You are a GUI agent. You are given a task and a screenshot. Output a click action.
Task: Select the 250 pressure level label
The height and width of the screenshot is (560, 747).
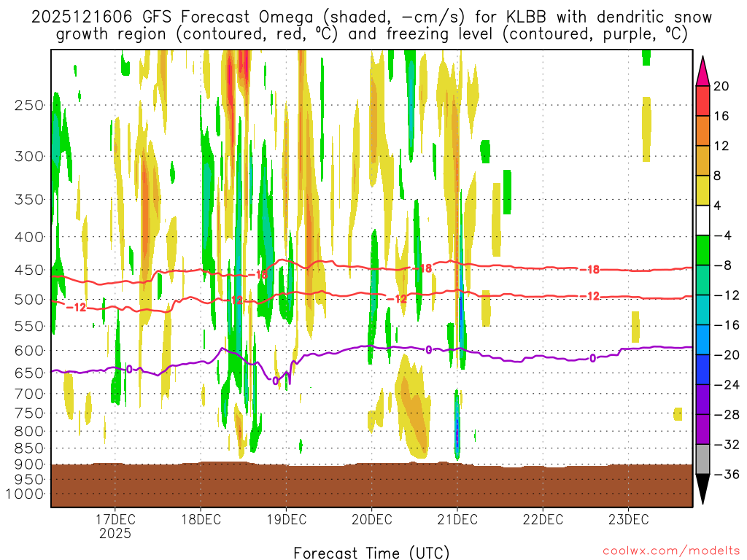[x=29, y=105]
